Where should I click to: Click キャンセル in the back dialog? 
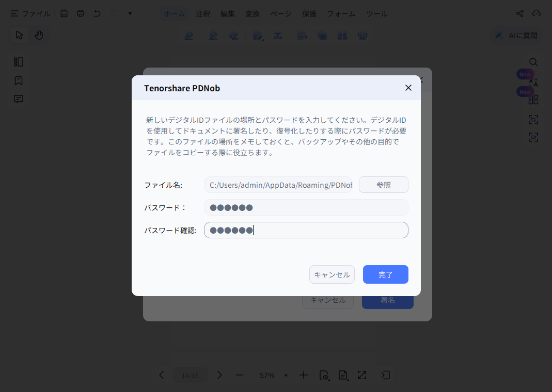[x=328, y=302]
